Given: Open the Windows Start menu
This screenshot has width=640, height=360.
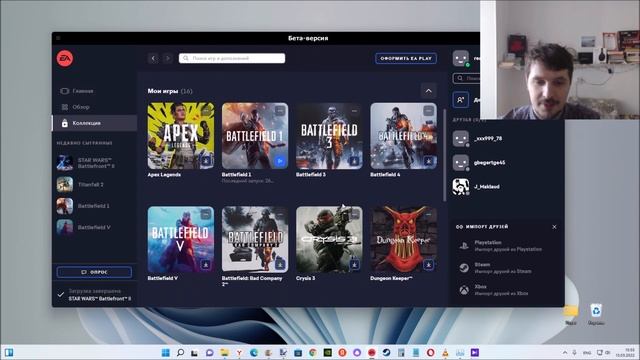Looking at the screenshot, I should coord(165,352).
